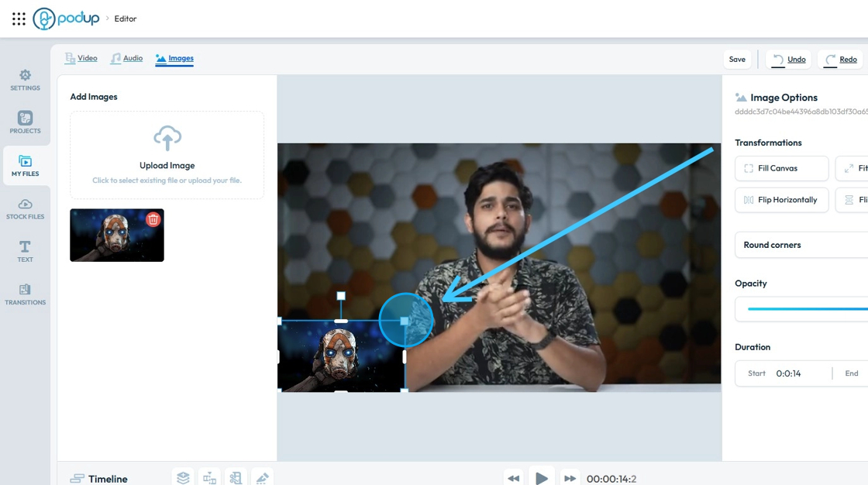The image size is (868, 485).
Task: Click the eraser icon in the timeline toolbar
Action: pos(263,478)
